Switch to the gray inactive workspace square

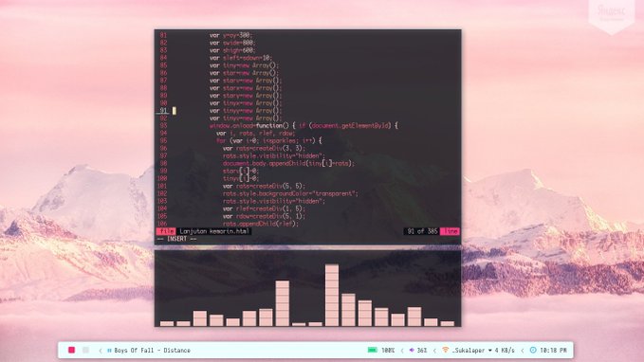85,350
